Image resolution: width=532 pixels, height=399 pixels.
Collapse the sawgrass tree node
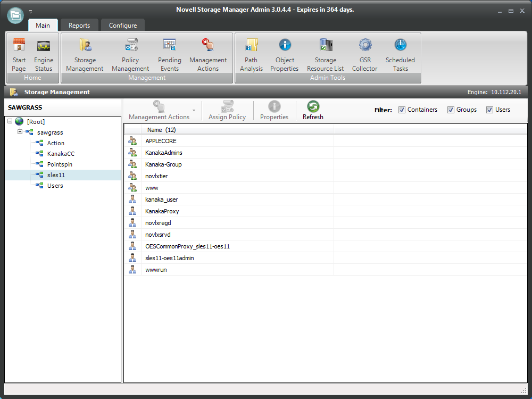click(x=20, y=132)
